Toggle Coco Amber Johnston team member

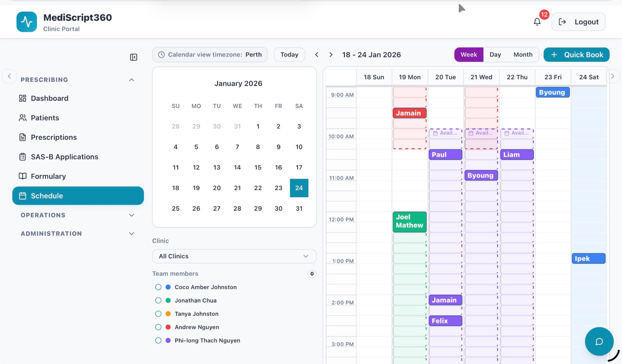(158, 287)
